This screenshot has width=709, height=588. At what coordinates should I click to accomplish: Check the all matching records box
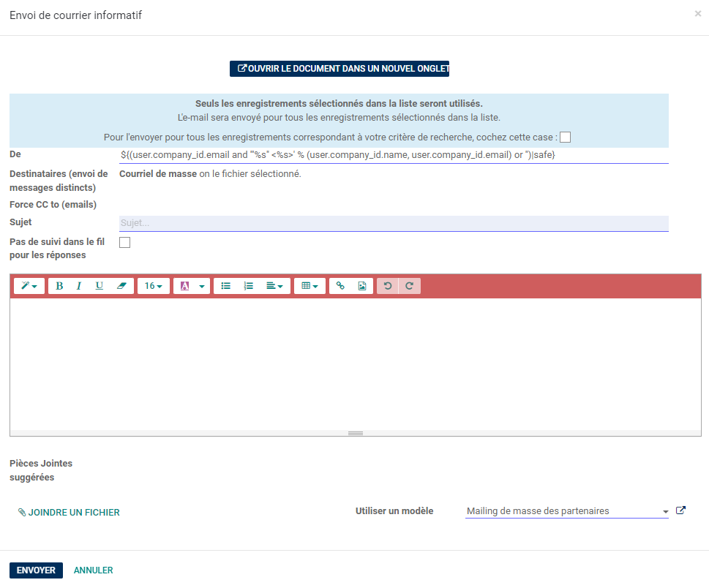(565, 137)
